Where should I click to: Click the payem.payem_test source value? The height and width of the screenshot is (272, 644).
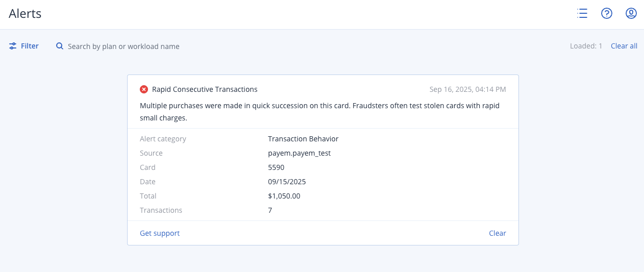click(x=299, y=153)
